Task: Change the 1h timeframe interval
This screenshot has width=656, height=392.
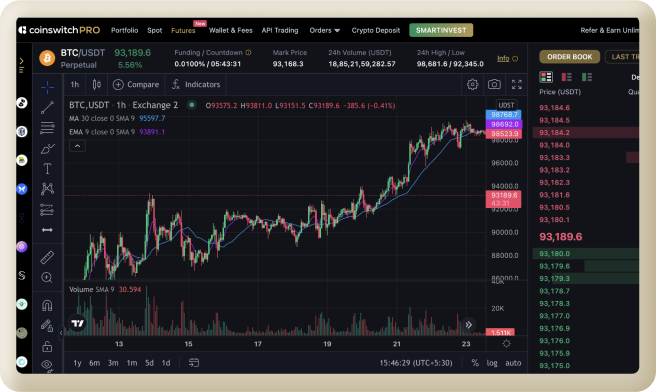Action: point(75,85)
